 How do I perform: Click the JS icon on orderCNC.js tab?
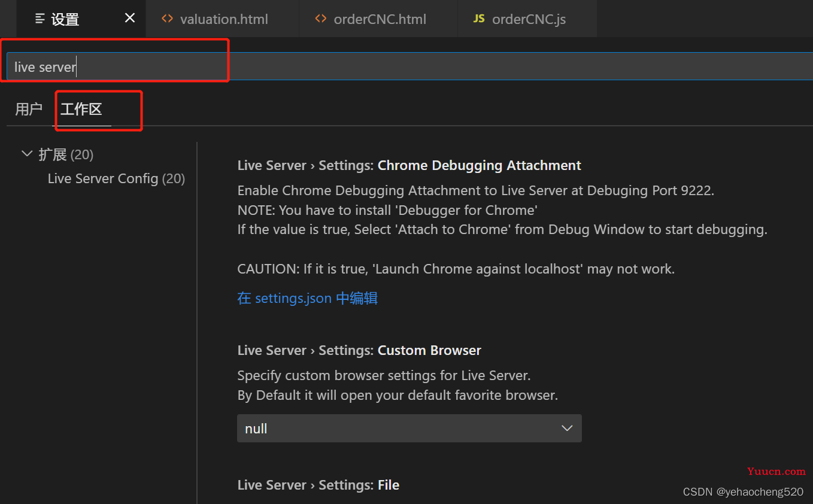[x=479, y=19]
